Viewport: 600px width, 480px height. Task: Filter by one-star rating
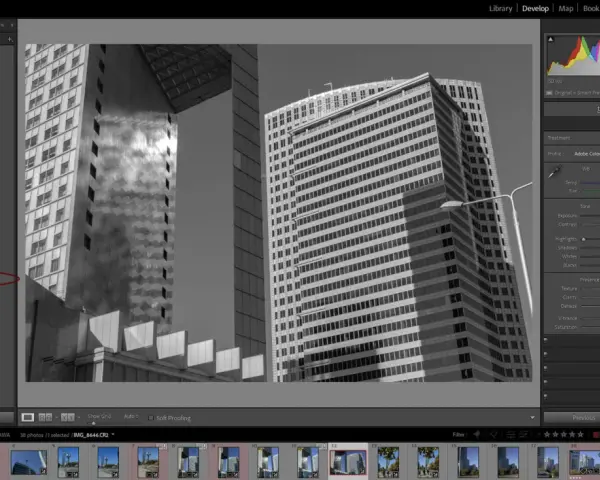coord(547,434)
